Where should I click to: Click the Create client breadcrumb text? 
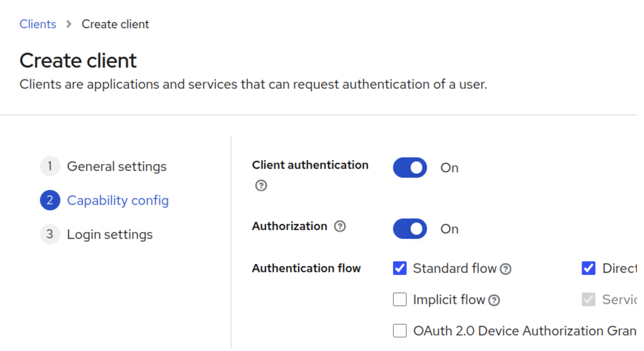(115, 24)
